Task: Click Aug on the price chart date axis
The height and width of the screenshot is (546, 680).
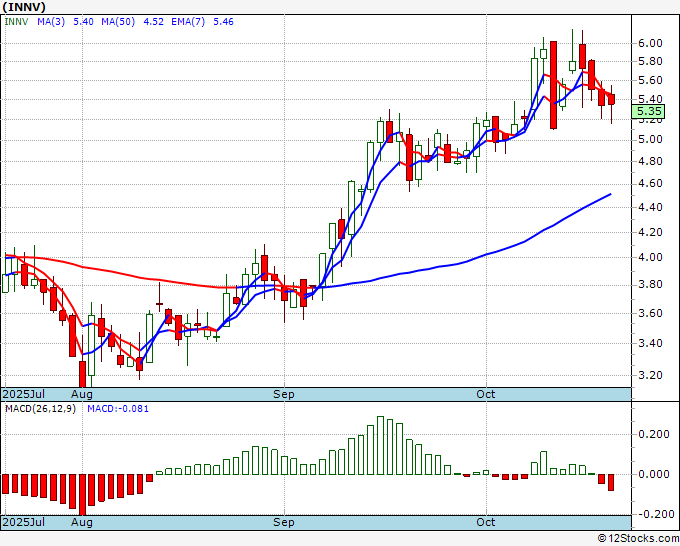Action: tap(82, 394)
